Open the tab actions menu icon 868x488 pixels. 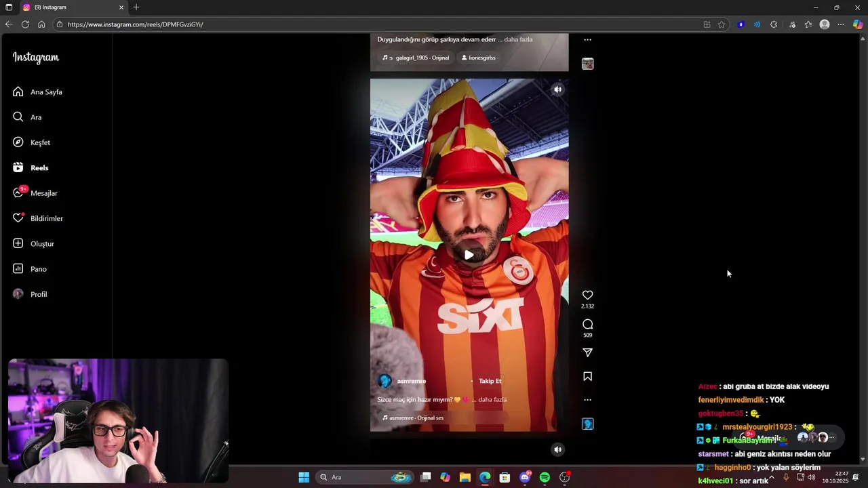[x=9, y=7]
